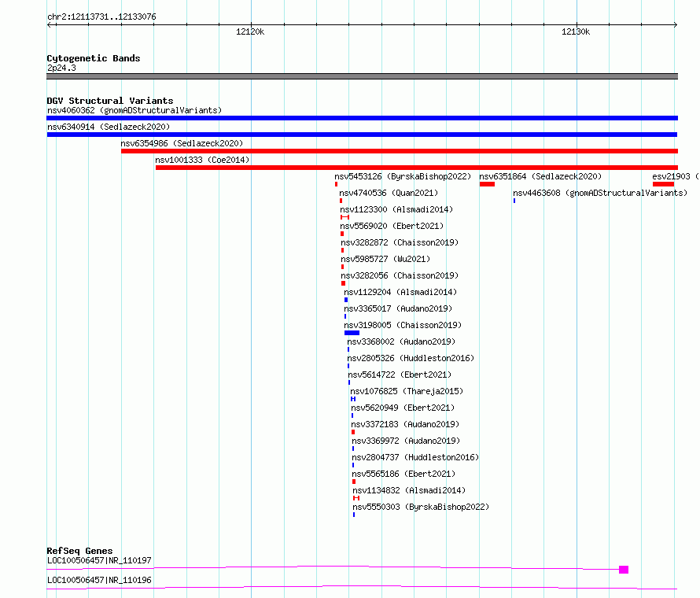Click the long blue bar of nsv4060362

click(362, 118)
